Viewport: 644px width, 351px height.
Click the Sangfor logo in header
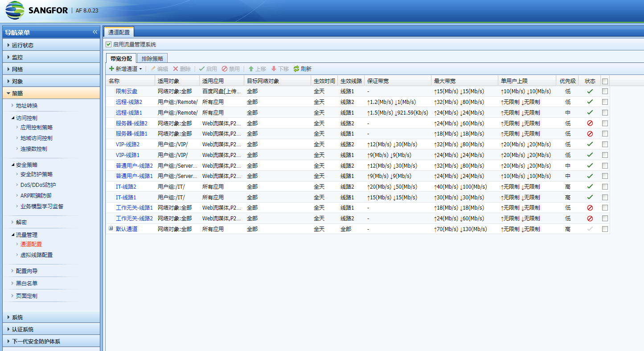(15, 11)
